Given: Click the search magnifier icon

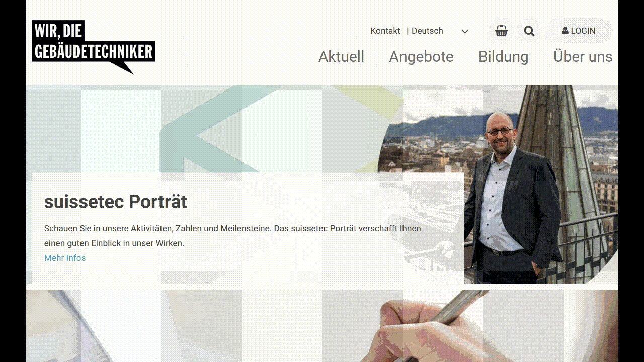Looking at the screenshot, I should [x=529, y=31].
